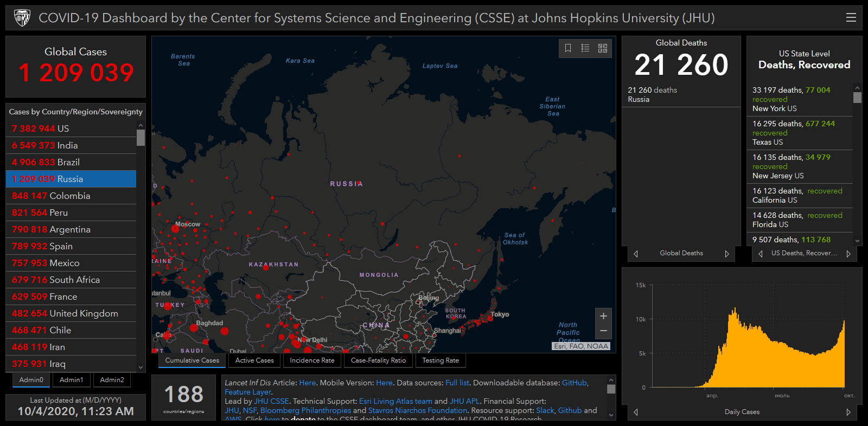Select Chile in country list

[x=71, y=330]
